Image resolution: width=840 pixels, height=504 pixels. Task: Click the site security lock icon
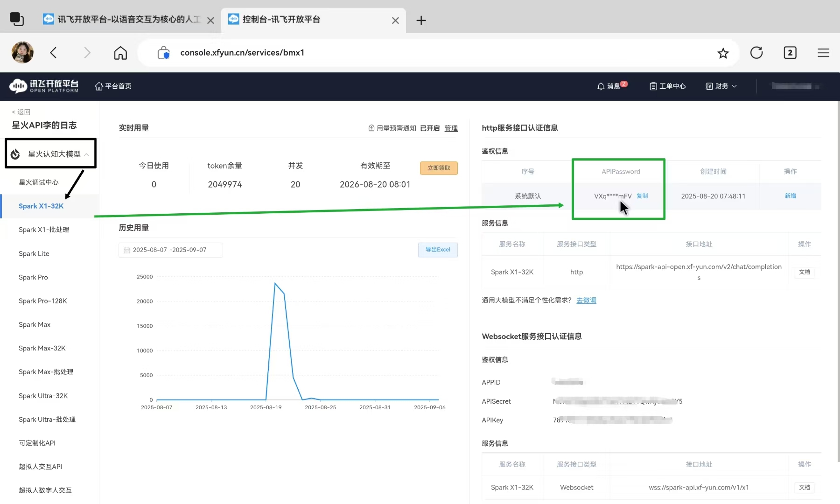(163, 53)
